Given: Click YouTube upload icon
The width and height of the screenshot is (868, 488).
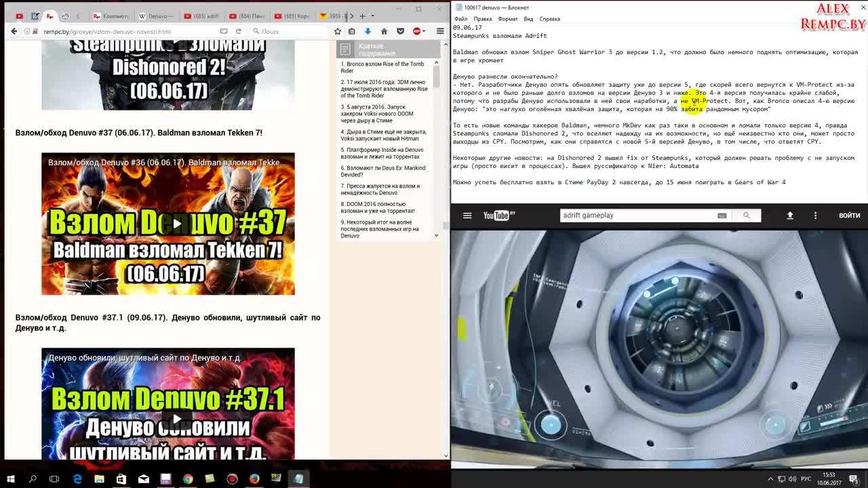Looking at the screenshot, I should 790,216.
